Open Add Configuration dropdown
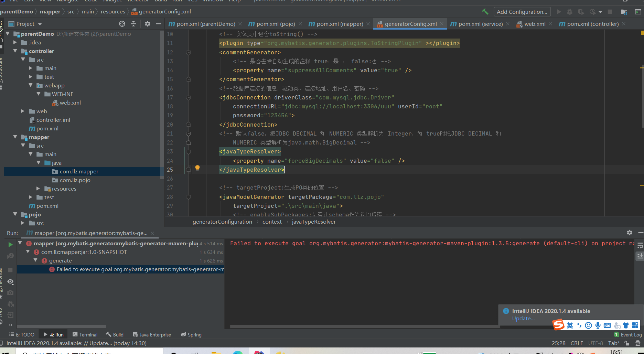 (522, 12)
